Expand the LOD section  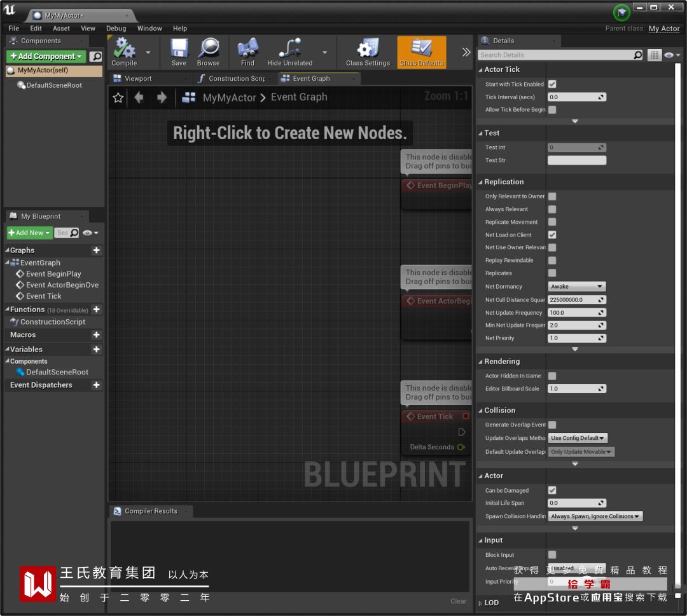480,603
